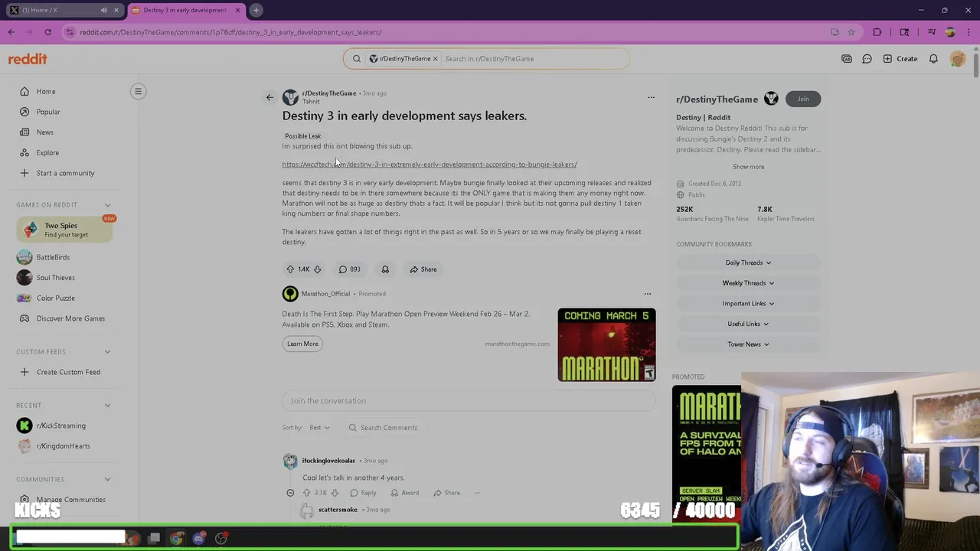Open browser extensions puzzle icon
The image size is (980, 551).
(877, 32)
